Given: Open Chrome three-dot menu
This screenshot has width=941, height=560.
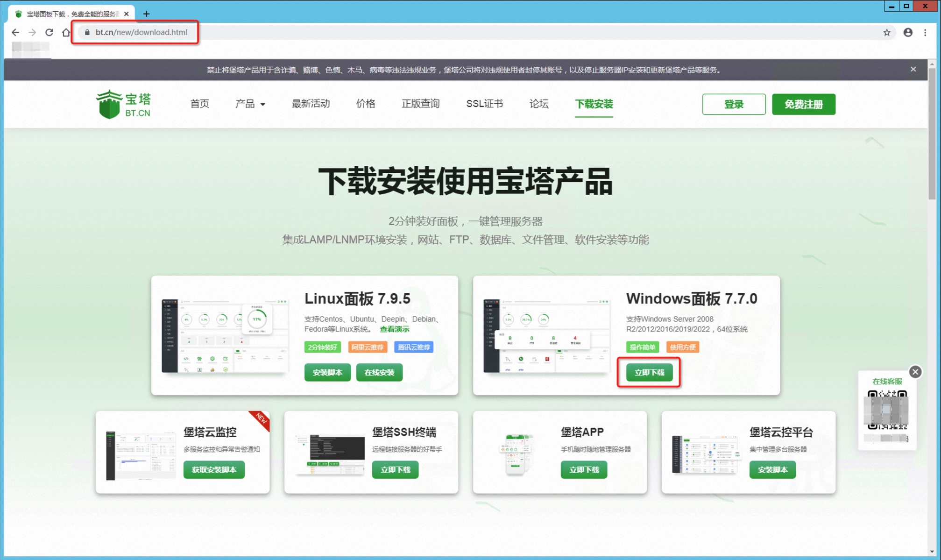Looking at the screenshot, I should click(x=925, y=32).
